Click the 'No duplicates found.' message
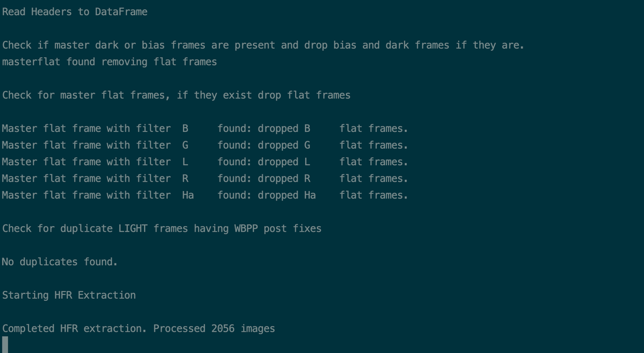Viewport: 644px width, 353px height. 60,262
